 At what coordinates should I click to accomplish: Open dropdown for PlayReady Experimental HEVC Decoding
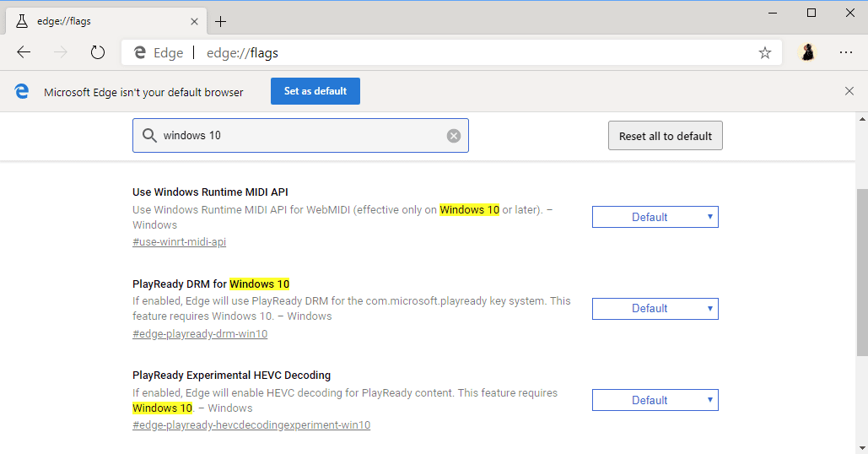(655, 400)
